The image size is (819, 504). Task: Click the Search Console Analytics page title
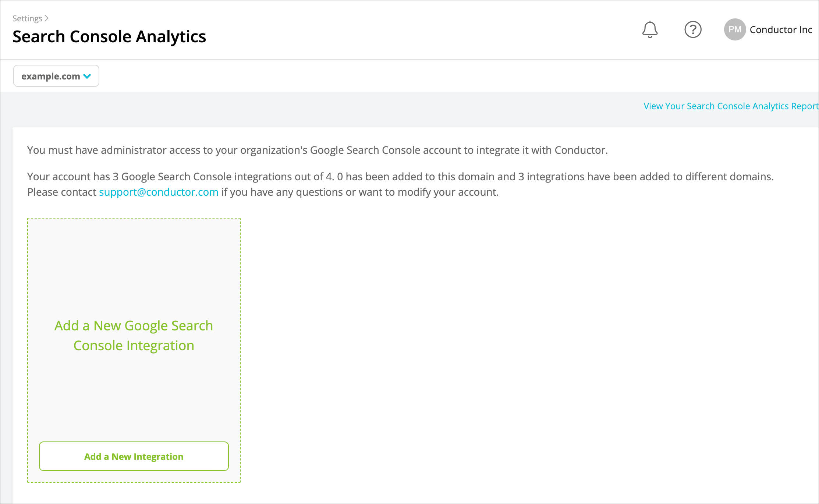[109, 36]
